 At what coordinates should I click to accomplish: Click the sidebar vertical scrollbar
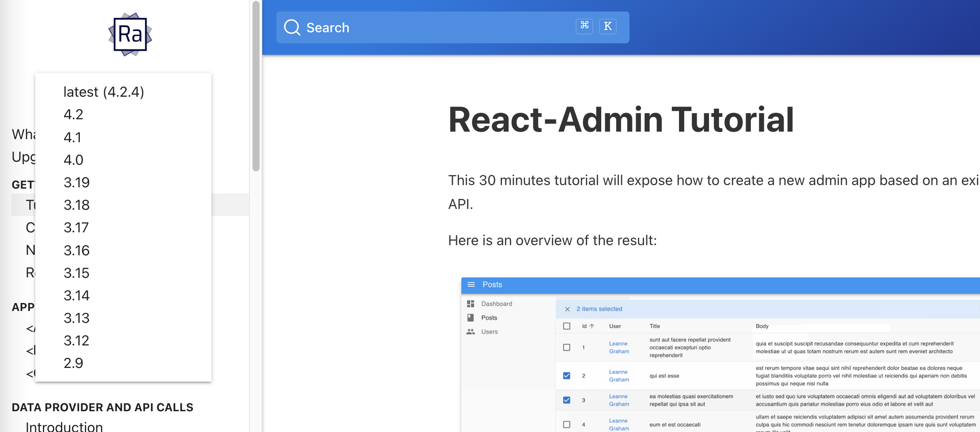click(x=256, y=86)
